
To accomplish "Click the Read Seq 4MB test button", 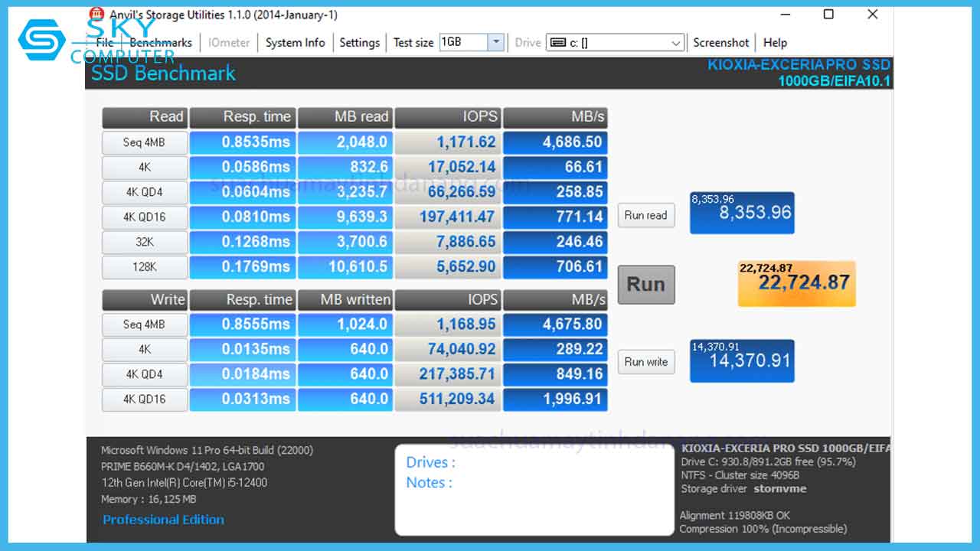I will 145,142.
